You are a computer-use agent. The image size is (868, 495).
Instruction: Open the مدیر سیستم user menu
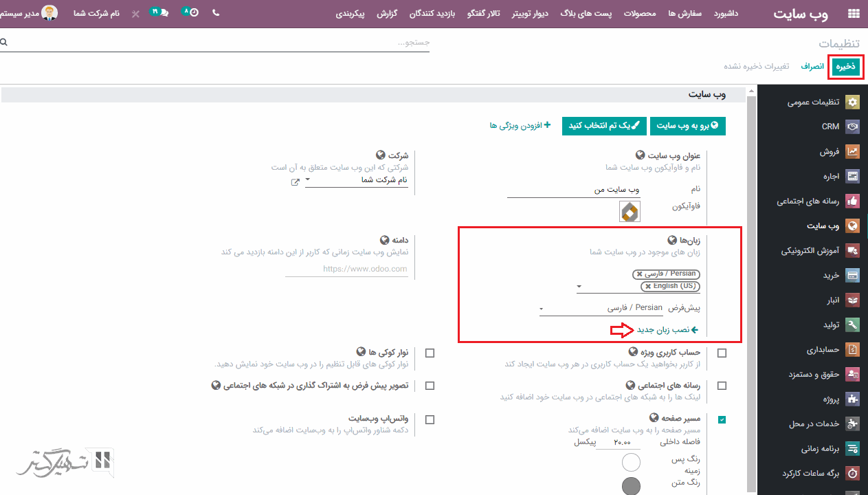[x=29, y=13]
